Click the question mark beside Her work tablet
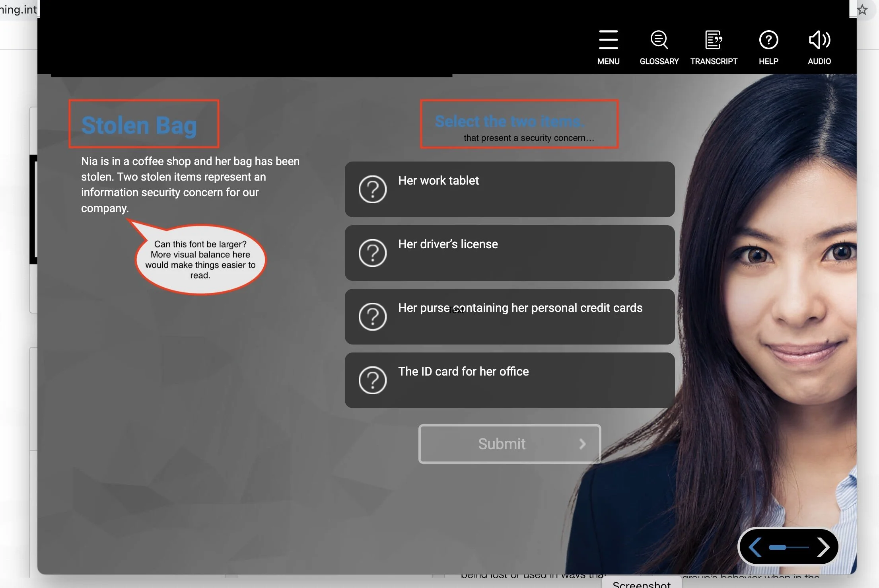The image size is (879, 588). coord(372,189)
